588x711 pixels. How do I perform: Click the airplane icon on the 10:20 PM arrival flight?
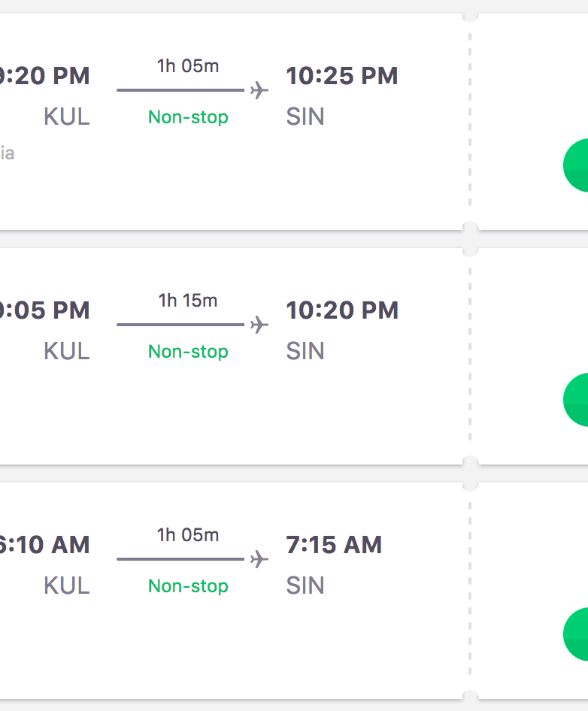[259, 325]
